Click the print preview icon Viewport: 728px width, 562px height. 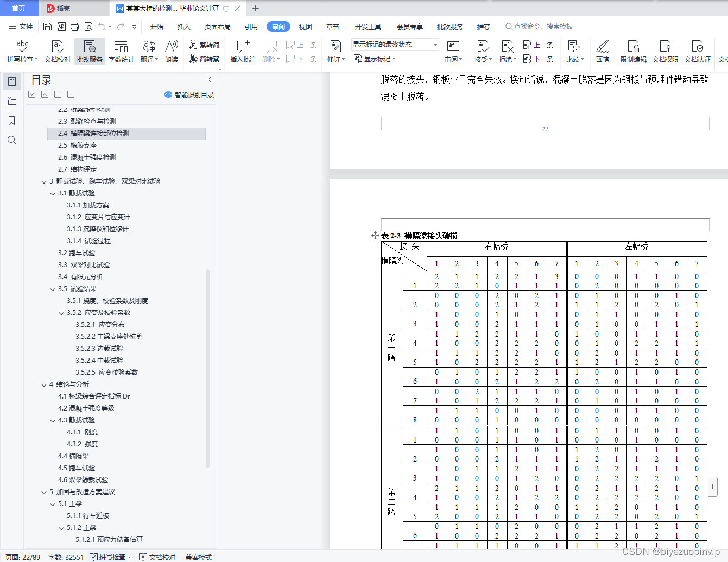point(88,27)
